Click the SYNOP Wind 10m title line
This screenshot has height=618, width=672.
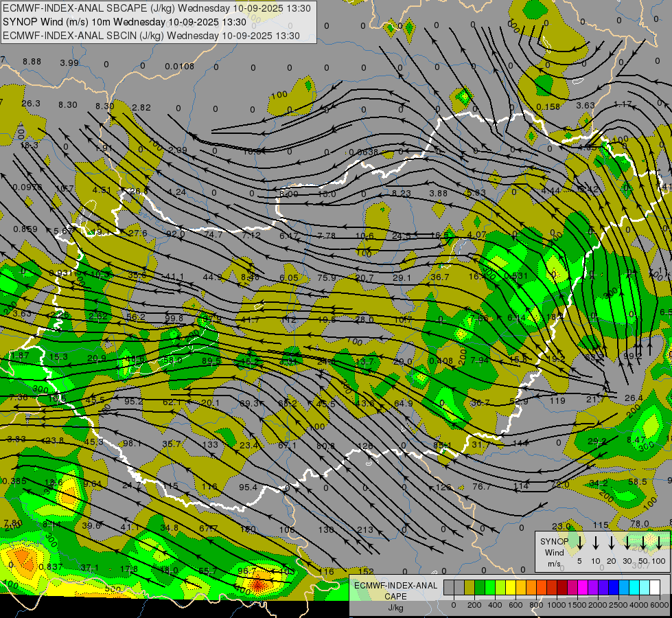pos(124,22)
